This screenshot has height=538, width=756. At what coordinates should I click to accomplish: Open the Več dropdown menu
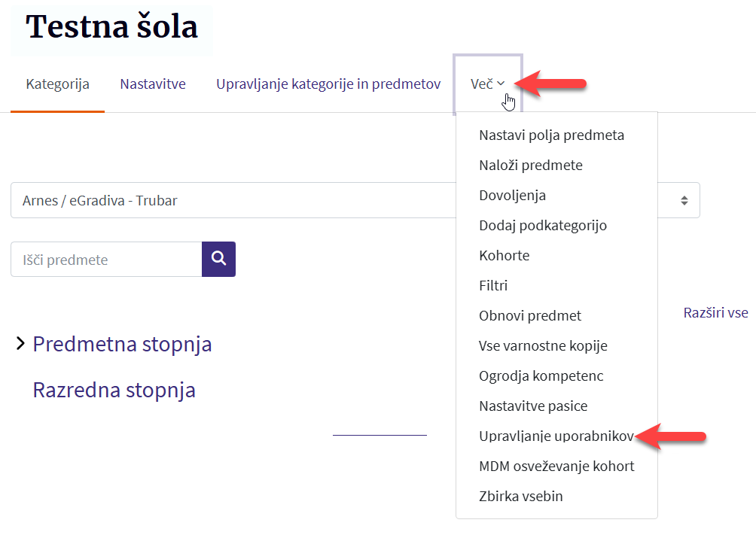click(x=487, y=84)
